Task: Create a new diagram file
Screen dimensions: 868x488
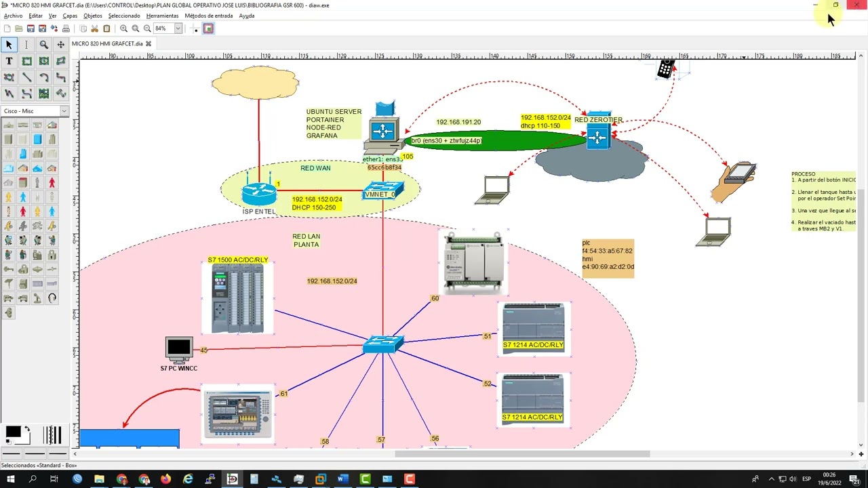Action: (x=7, y=28)
